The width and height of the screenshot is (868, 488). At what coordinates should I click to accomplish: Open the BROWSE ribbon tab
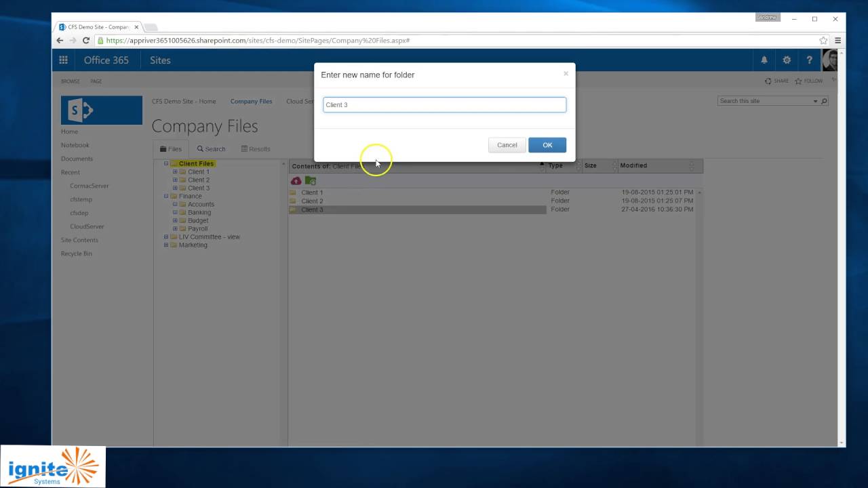(71, 81)
